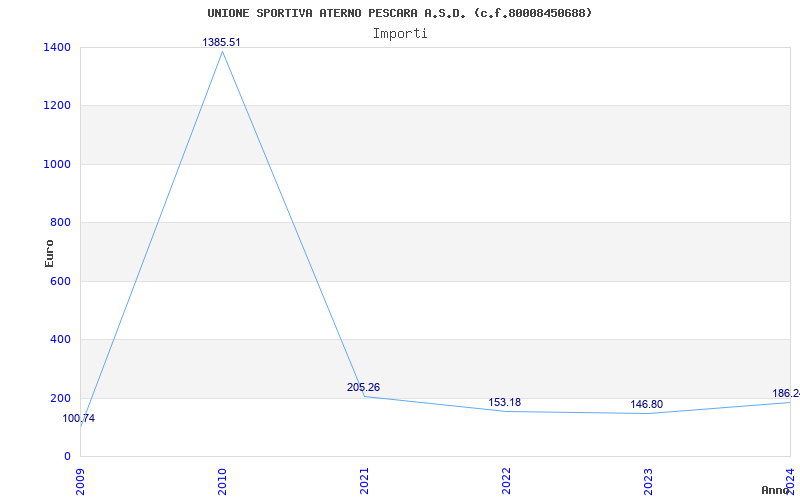Select the 2022 x-axis year label
The height and width of the screenshot is (500, 800).
click(506, 481)
